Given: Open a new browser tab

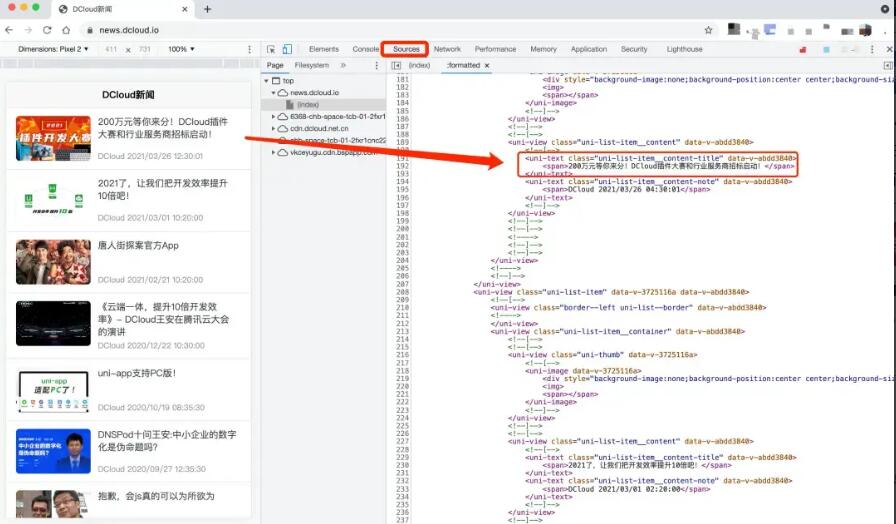Looking at the screenshot, I should pyautogui.click(x=207, y=9).
